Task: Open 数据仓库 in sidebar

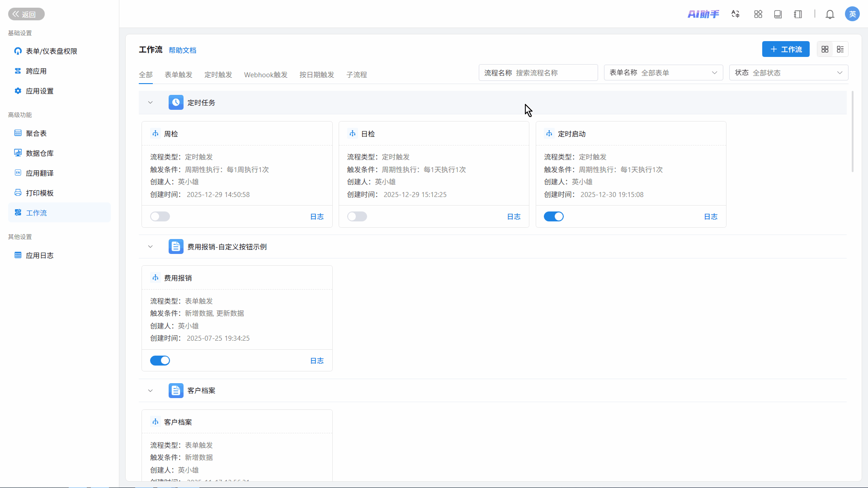Action: [39, 153]
